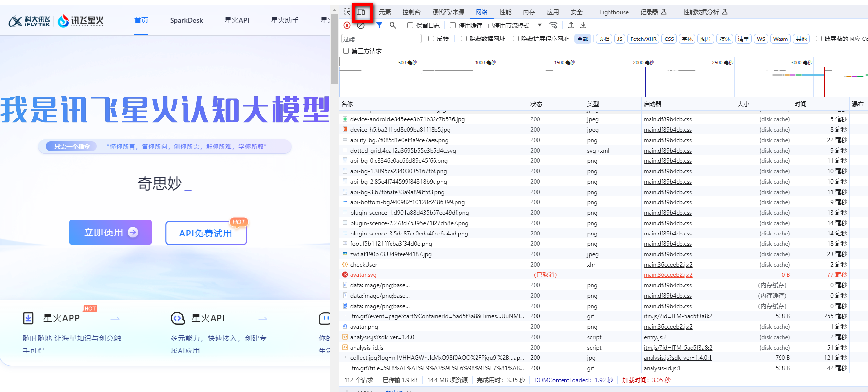Click the red cancelled icon of avatar.svg

tap(345, 274)
